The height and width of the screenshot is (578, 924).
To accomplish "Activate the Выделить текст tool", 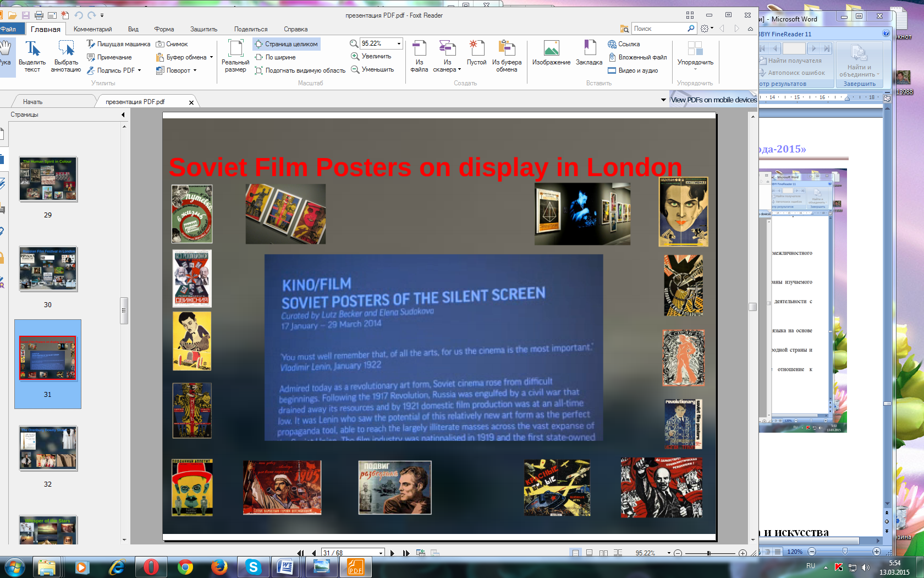I will tap(32, 56).
